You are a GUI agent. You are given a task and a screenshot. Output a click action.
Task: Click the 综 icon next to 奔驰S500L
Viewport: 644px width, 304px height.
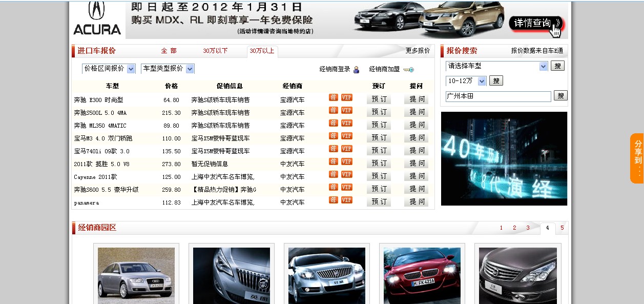tap(333, 111)
